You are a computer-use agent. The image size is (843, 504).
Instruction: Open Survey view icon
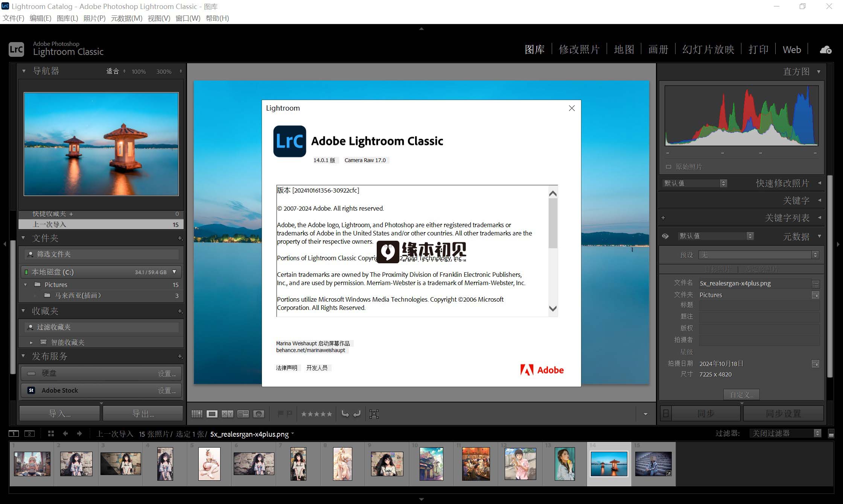click(x=243, y=414)
